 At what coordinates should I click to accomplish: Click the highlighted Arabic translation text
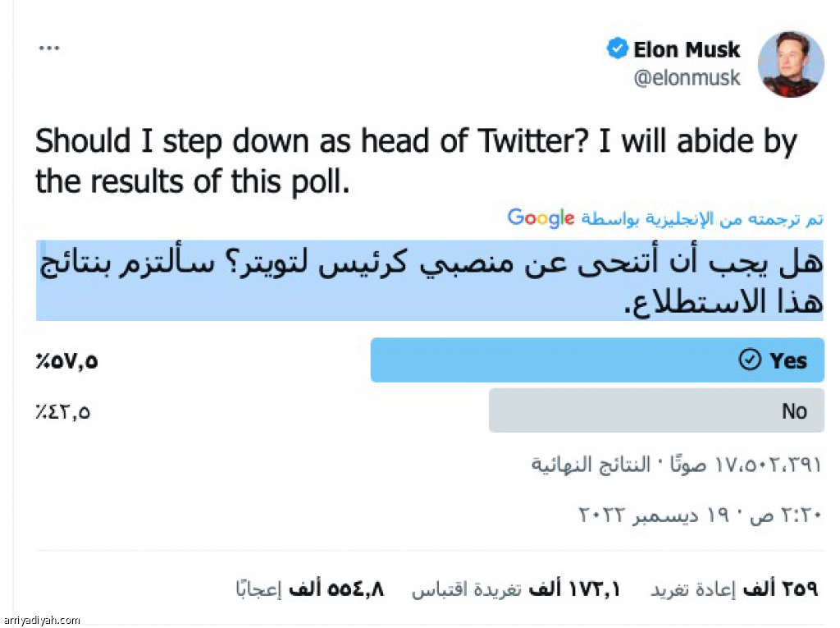[x=430, y=281]
